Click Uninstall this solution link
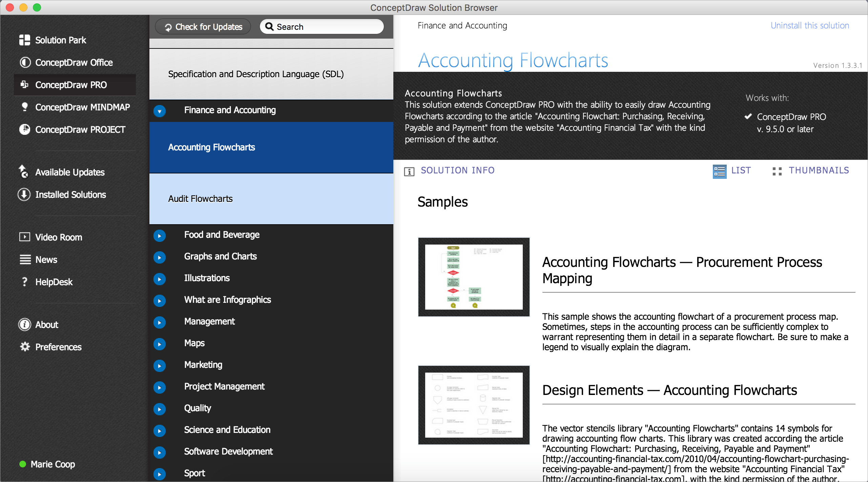This screenshot has width=868, height=482. pyautogui.click(x=810, y=26)
